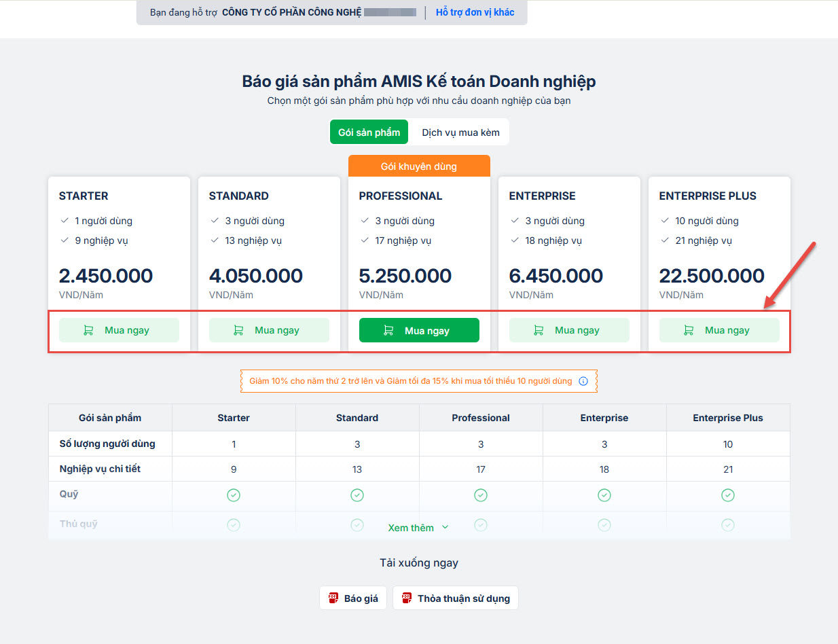
Task: Click the Standard column header in the table
Action: [357, 418]
